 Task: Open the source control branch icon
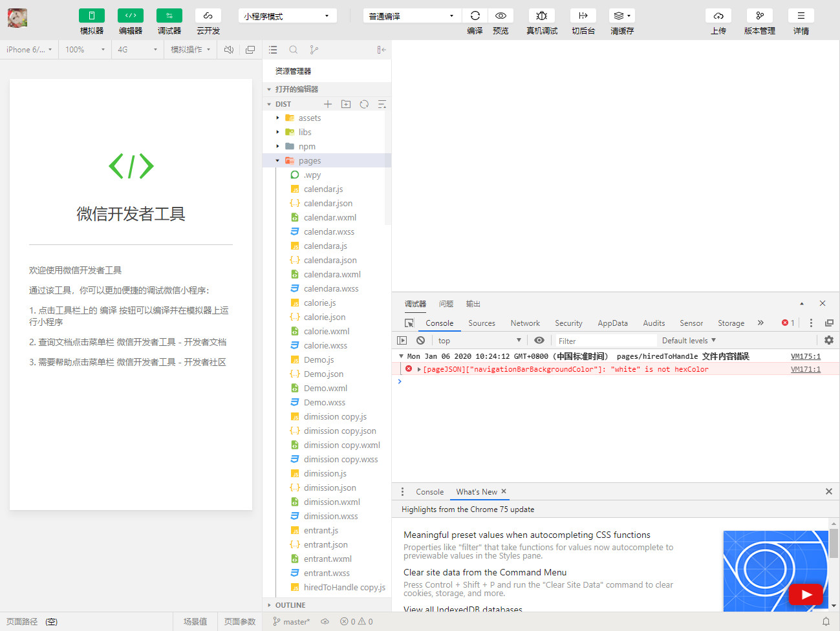tap(314, 50)
